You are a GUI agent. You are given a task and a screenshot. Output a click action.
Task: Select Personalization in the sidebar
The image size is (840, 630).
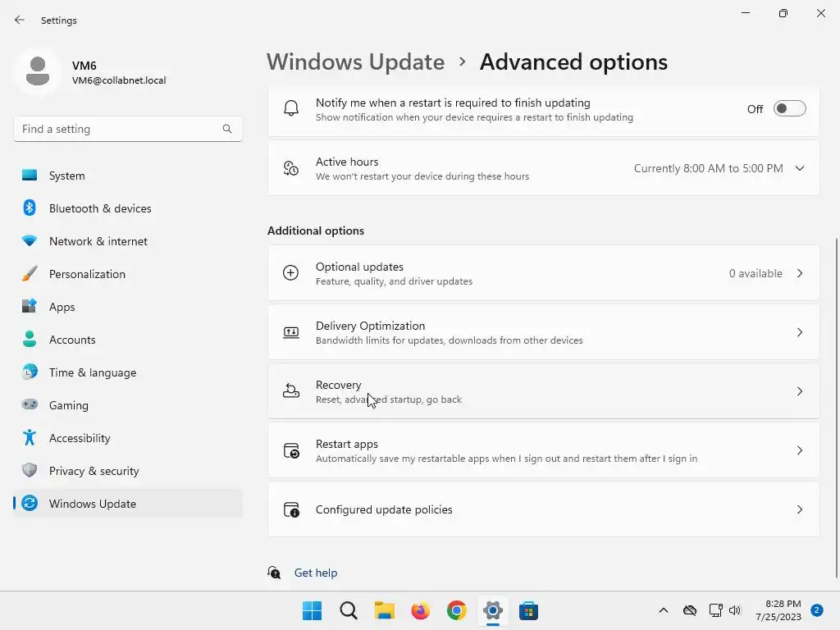127,274
